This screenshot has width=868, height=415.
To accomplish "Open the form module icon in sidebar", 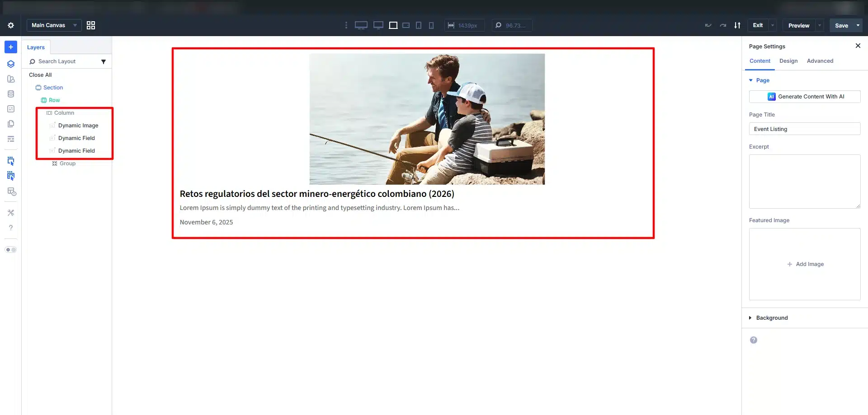I will click(x=11, y=109).
